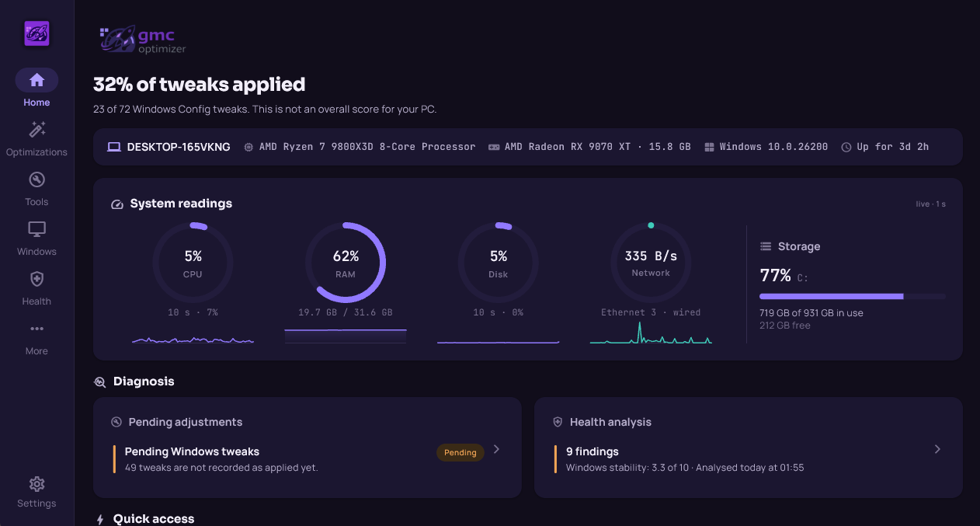Select the Home menu label
Viewport: 980px width, 526px height.
(36, 103)
